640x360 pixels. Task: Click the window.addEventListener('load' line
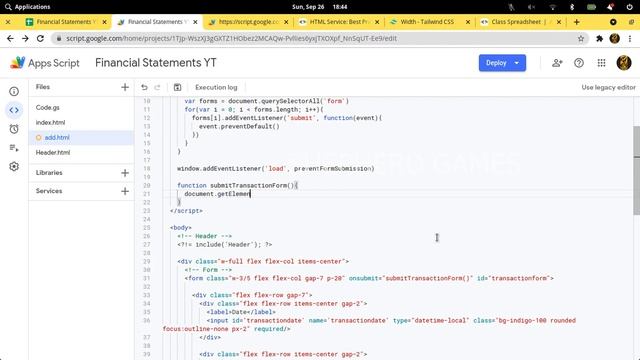pyautogui.click(x=276, y=169)
